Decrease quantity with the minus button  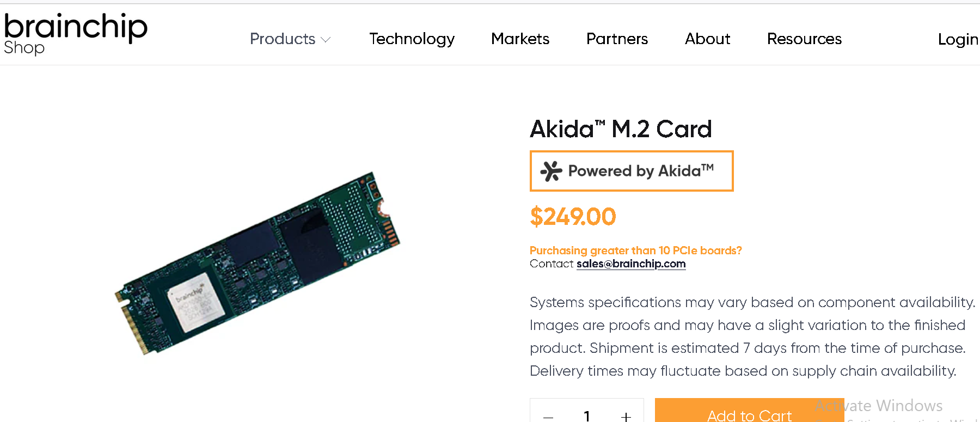(x=548, y=417)
